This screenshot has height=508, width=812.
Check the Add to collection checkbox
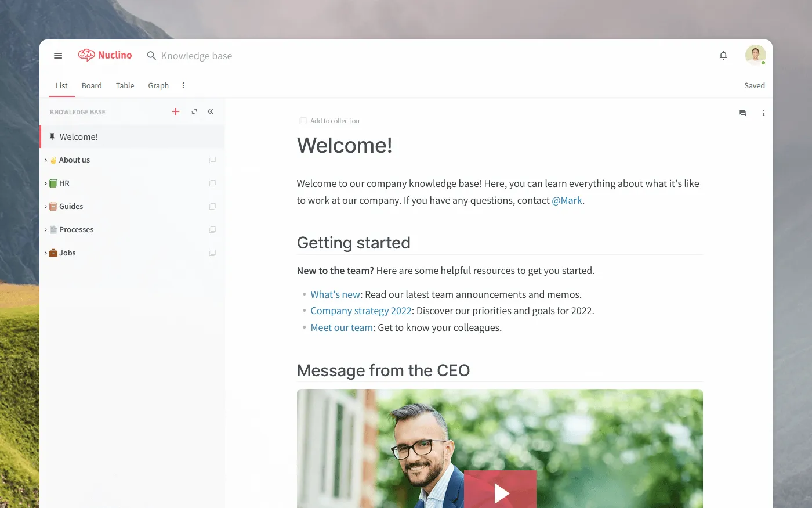pos(303,121)
